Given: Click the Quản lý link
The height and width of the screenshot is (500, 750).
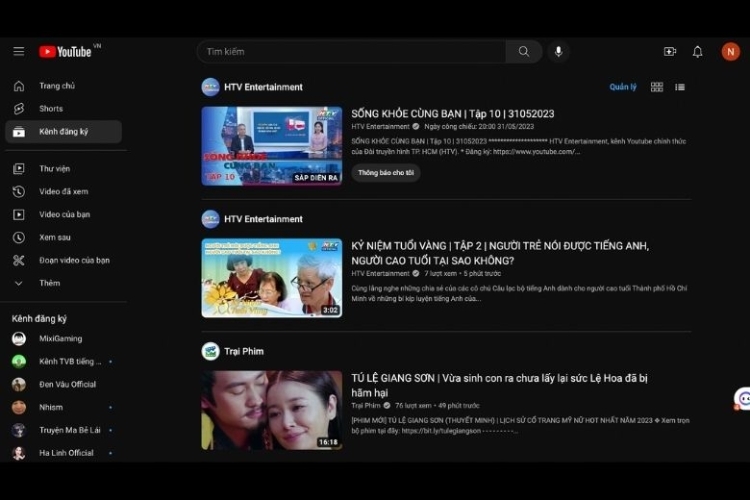Looking at the screenshot, I should click(x=623, y=87).
